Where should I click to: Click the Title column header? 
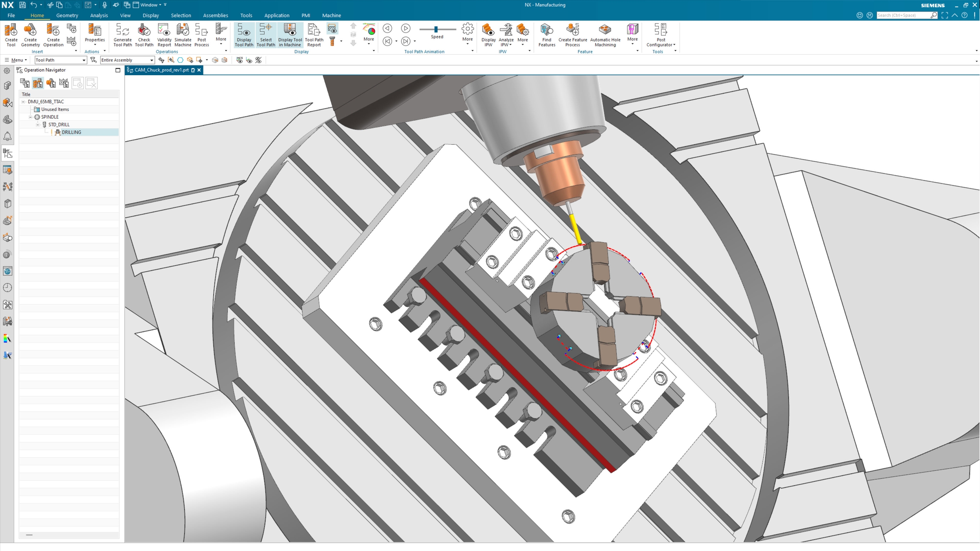(x=69, y=94)
